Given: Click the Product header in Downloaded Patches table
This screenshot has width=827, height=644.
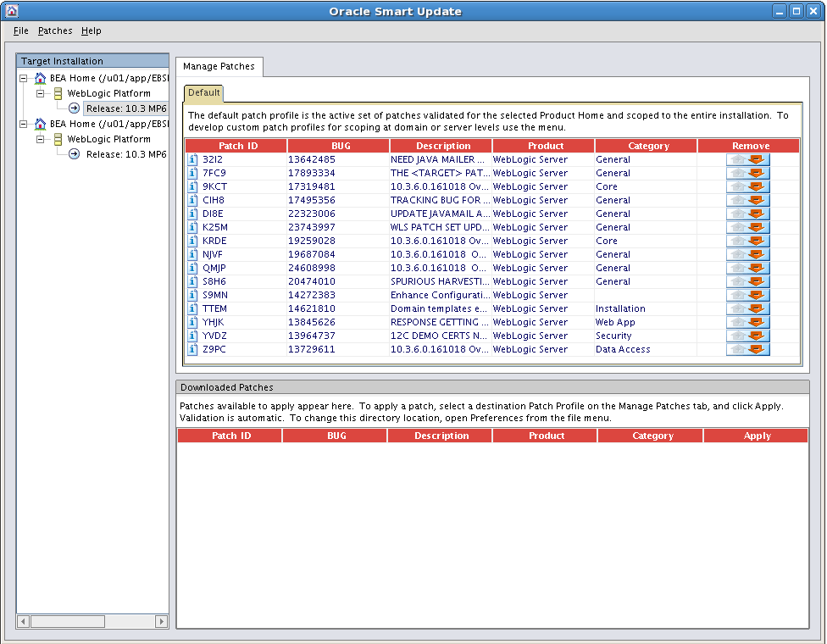Looking at the screenshot, I should (x=547, y=436).
